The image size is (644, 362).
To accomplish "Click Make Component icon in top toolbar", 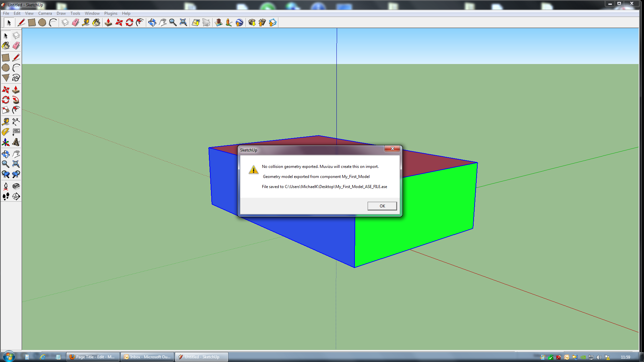I will coord(65,22).
